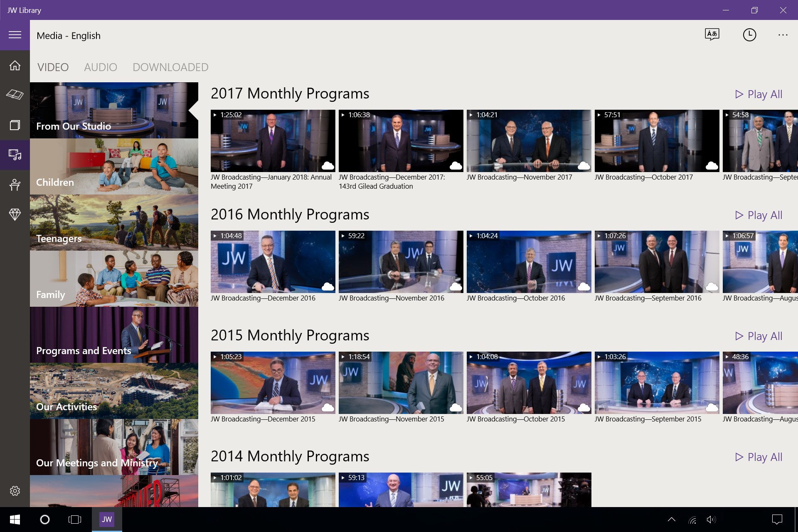
Task: Select the Children category tile
Action: point(114,167)
